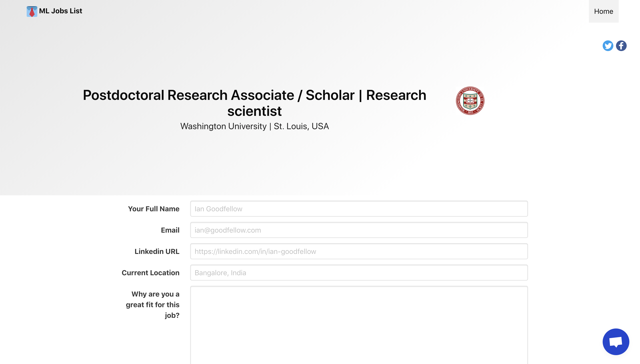Focus the Your Full Name input field
The width and height of the screenshot is (640, 364).
pyautogui.click(x=359, y=208)
